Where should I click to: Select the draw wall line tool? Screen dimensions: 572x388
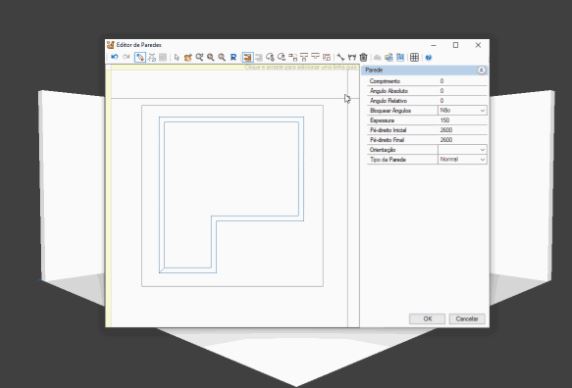pos(140,57)
